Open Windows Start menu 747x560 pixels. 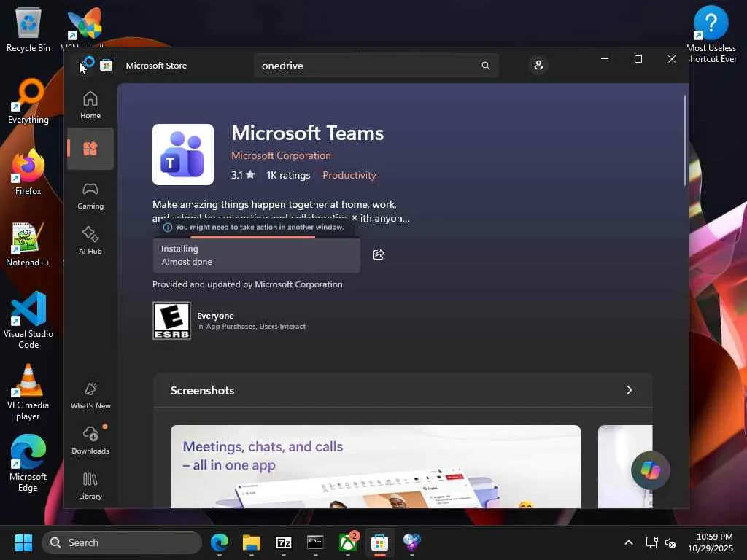[23, 542]
